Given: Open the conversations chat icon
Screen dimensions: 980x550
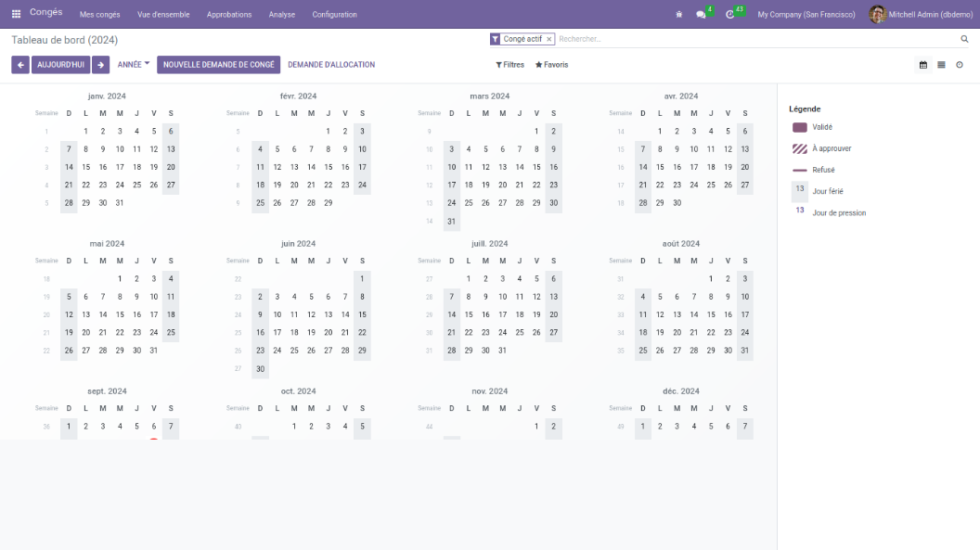Looking at the screenshot, I should (702, 14).
